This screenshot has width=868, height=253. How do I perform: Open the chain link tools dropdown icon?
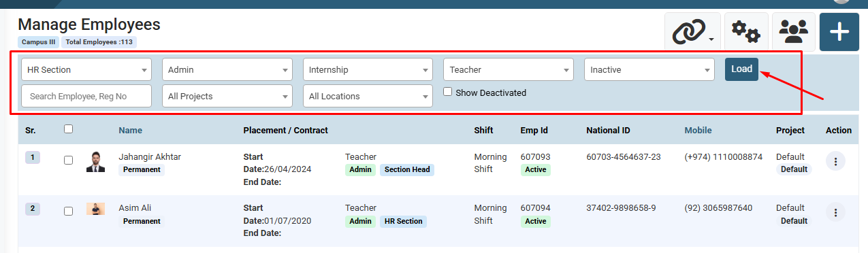click(692, 32)
